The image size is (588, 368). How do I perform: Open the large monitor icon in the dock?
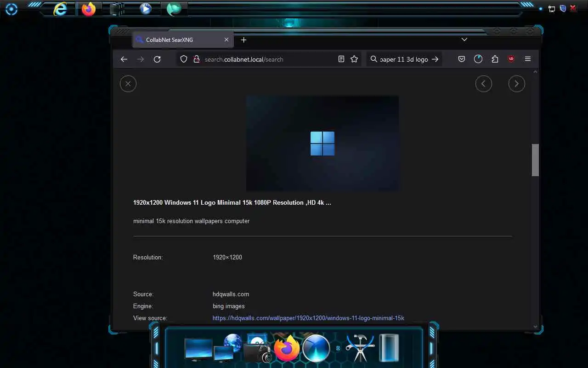tap(198, 350)
